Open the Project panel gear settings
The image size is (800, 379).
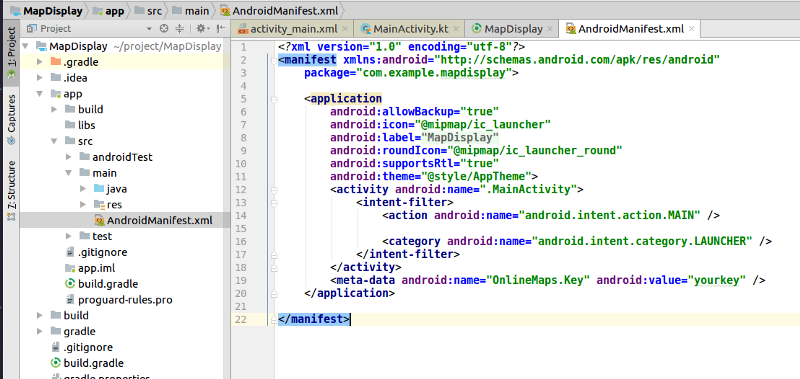[x=202, y=29]
